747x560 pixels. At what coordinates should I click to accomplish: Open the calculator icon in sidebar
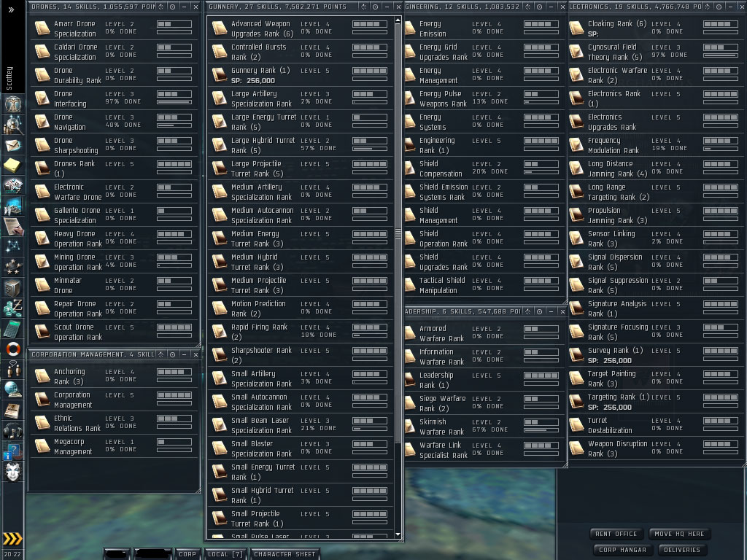coord(13,329)
